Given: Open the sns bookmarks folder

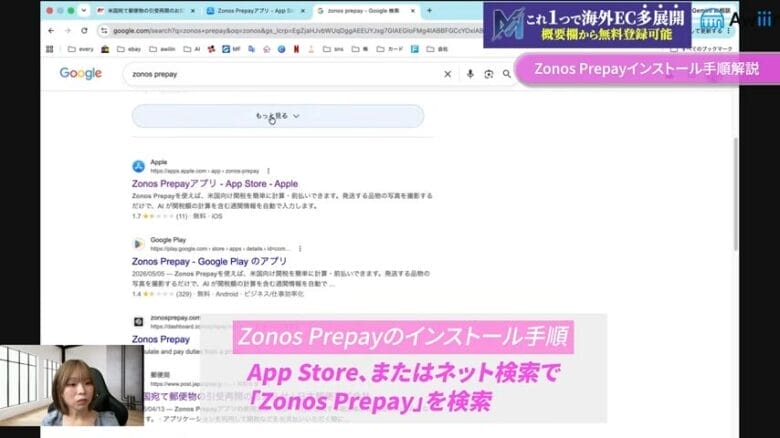Looking at the screenshot, I should click(x=333, y=49).
